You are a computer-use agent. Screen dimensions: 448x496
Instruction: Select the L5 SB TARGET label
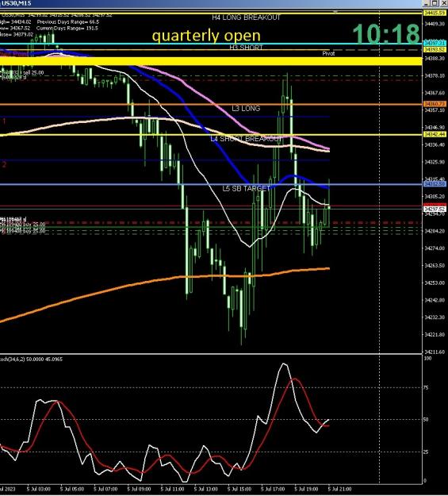click(x=247, y=189)
